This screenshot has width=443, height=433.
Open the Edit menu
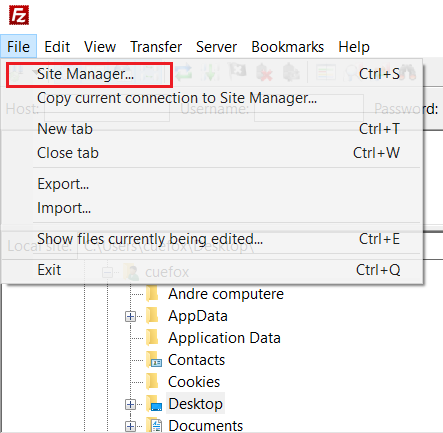(57, 47)
